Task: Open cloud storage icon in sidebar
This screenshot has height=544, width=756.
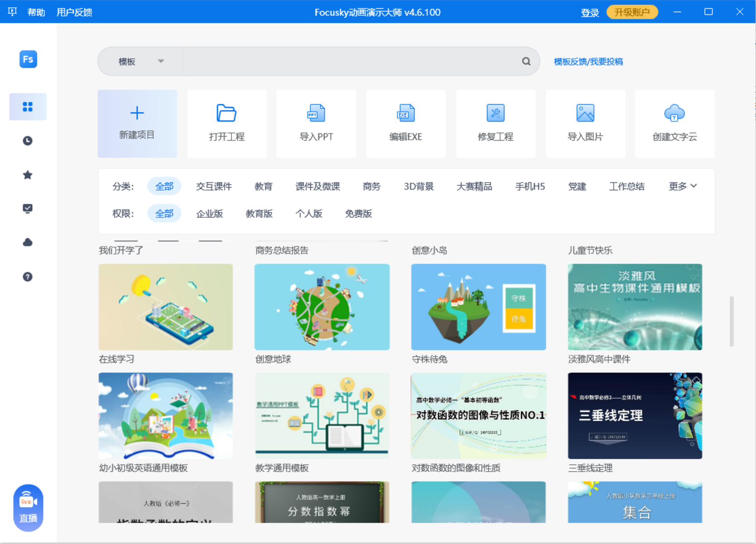Action: (x=28, y=243)
